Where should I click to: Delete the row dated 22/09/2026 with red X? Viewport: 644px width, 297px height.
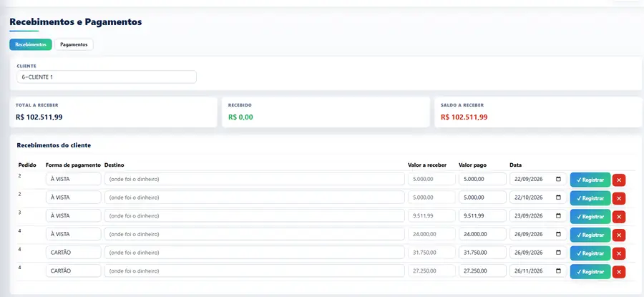coord(618,180)
